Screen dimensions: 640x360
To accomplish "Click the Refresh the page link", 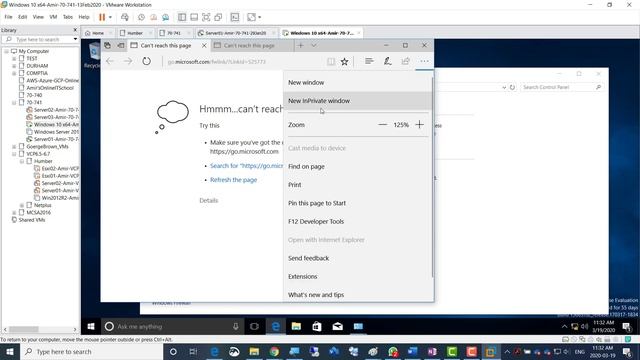I will [233, 180].
